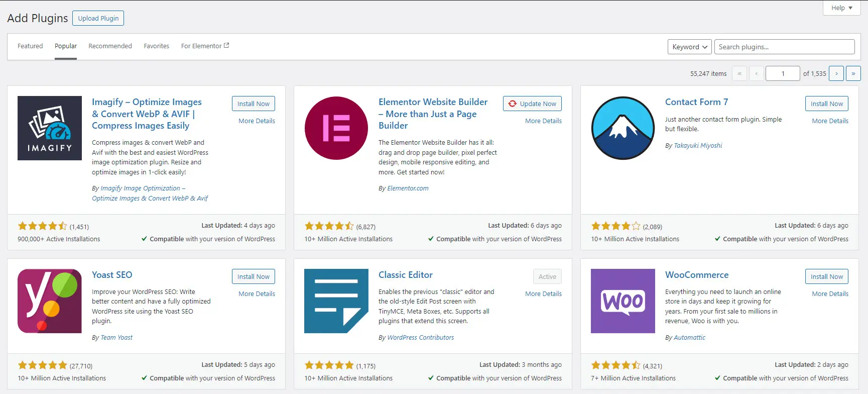Viewport: 868px width, 394px height.
Task: Open More Details for Elementor
Action: click(543, 121)
